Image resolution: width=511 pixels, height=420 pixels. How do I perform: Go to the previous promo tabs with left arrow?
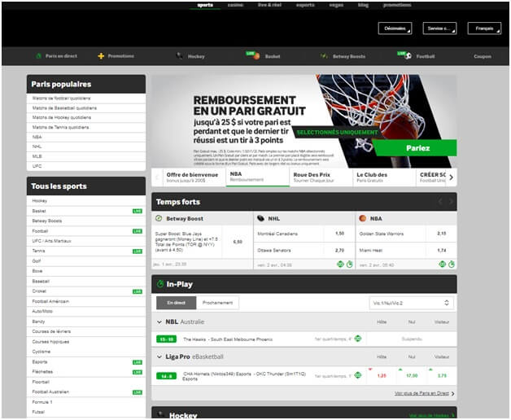point(157,177)
